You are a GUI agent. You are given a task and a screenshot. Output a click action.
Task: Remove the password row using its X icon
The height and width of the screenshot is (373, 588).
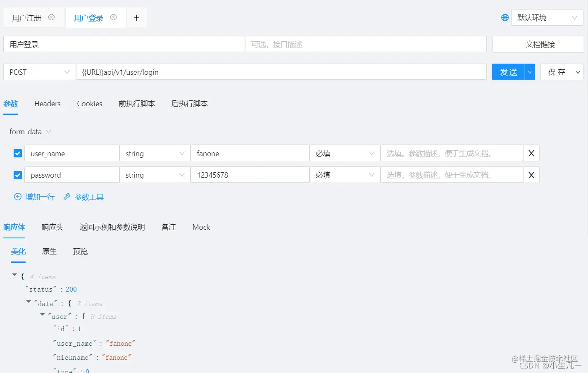[531, 174]
